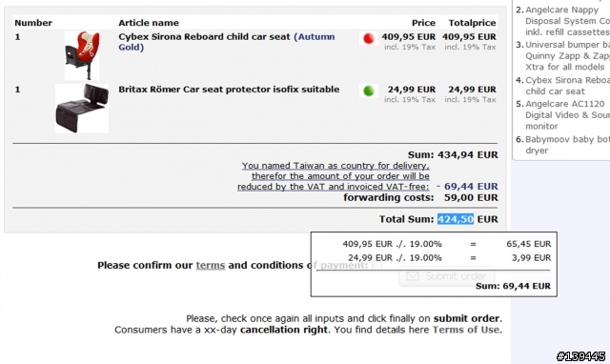The width and height of the screenshot is (610, 364).
Task: Open the Terms of Use link
Action: tap(466, 330)
